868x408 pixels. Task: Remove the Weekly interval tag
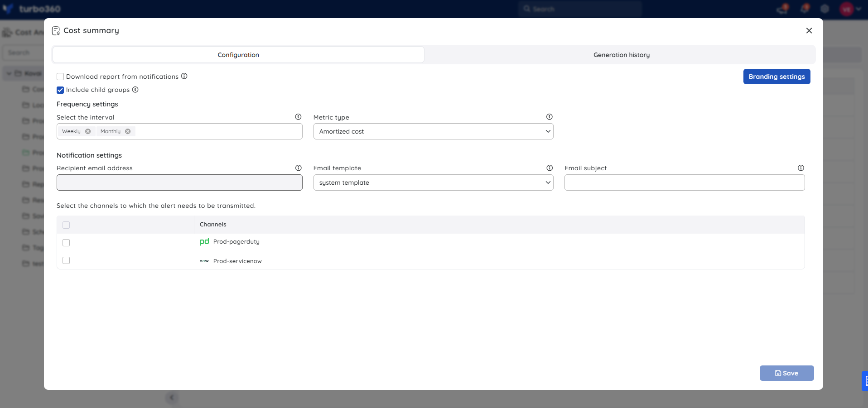coord(88,131)
